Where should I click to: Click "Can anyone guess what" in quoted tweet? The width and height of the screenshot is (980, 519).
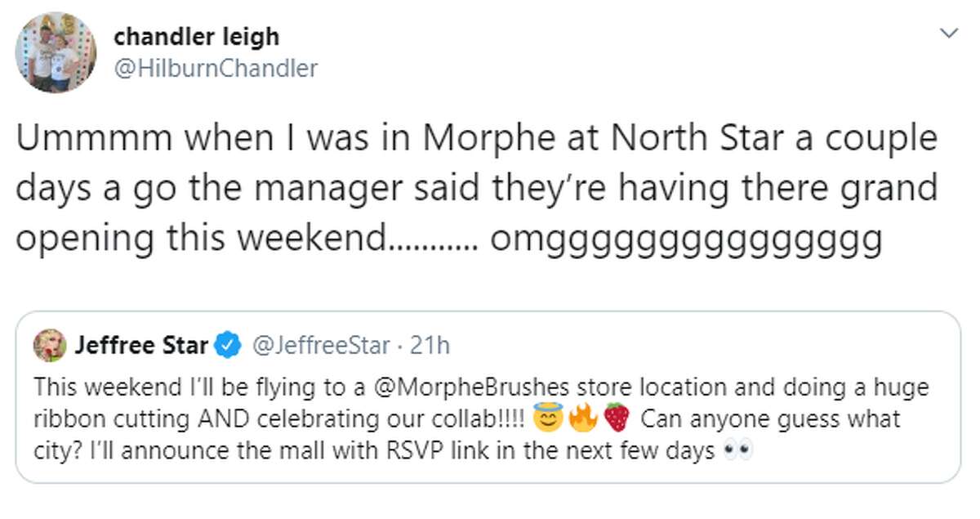770,420
